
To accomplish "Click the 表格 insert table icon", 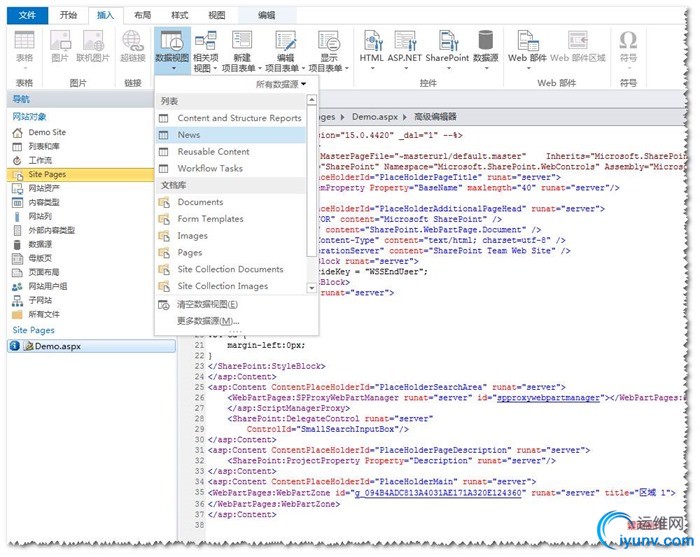I will coord(25,41).
